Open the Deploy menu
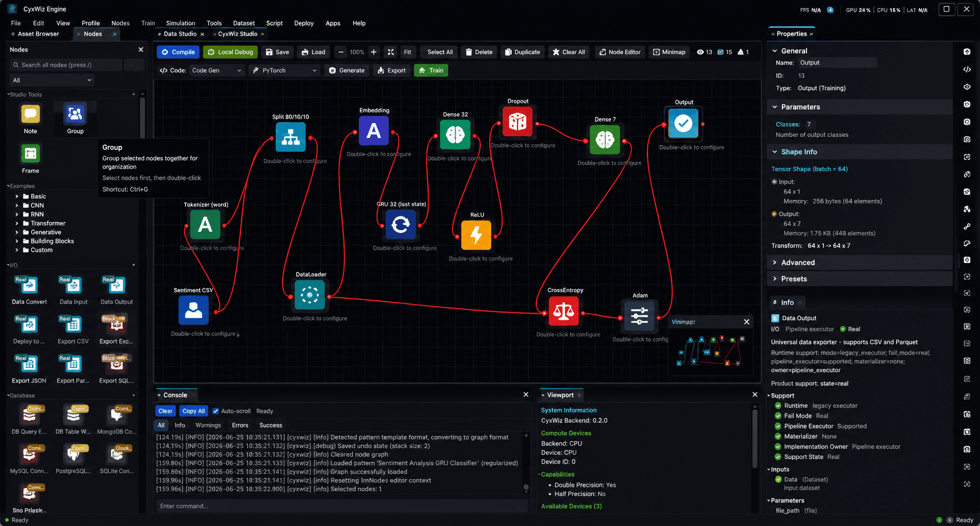 304,23
